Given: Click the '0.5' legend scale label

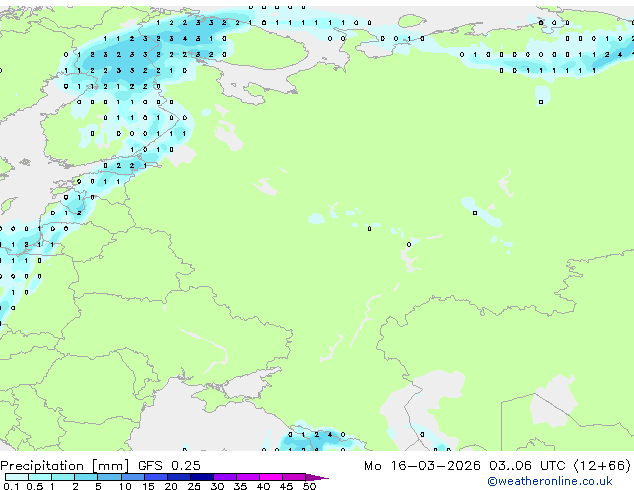Looking at the screenshot, I should point(35,486).
